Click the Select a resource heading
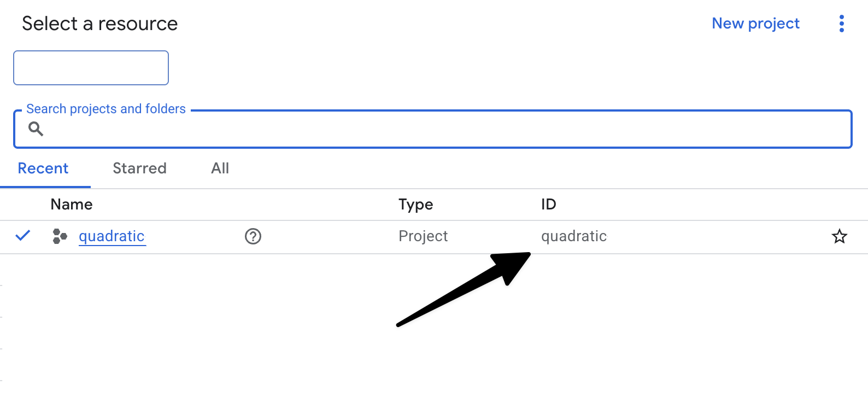The height and width of the screenshot is (414, 868). pyautogui.click(x=100, y=24)
